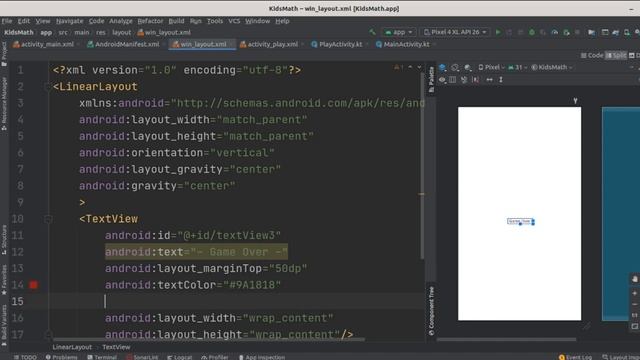Click the Infer Constraints design icon

[x=476, y=80]
